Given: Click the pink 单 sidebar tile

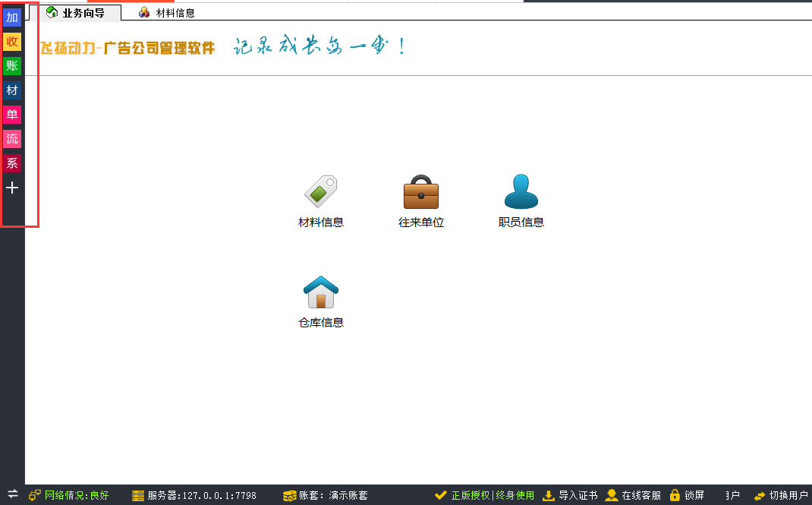Looking at the screenshot, I should pos(12,115).
